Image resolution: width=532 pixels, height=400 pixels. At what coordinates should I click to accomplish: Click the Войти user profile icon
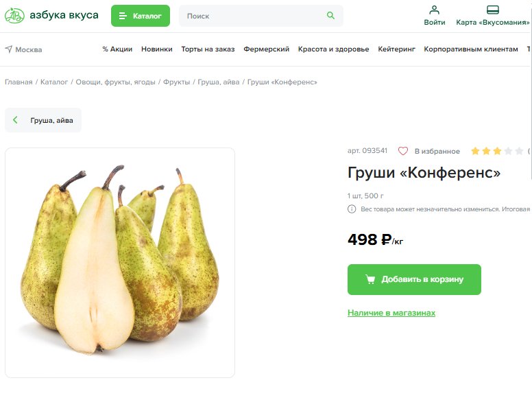tap(434, 10)
